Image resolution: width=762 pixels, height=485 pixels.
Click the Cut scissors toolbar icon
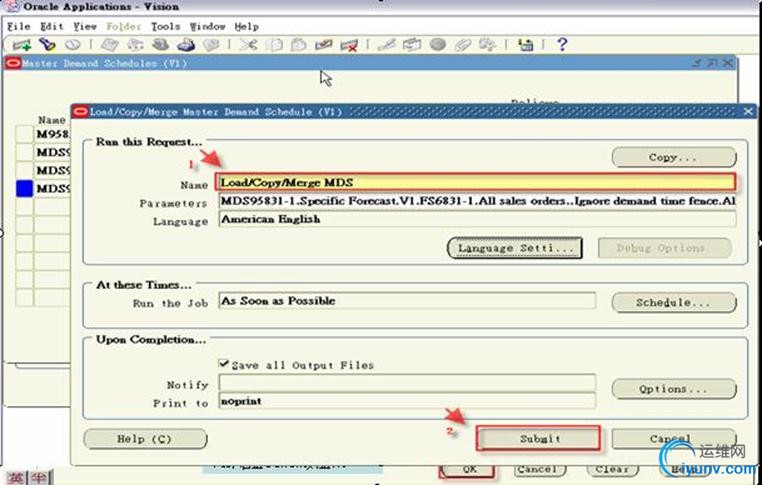[248, 45]
